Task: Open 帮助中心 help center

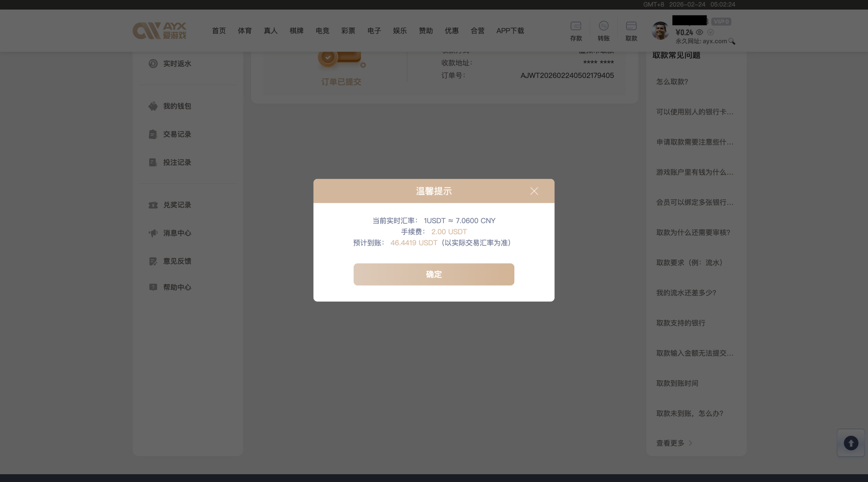Action: [177, 287]
